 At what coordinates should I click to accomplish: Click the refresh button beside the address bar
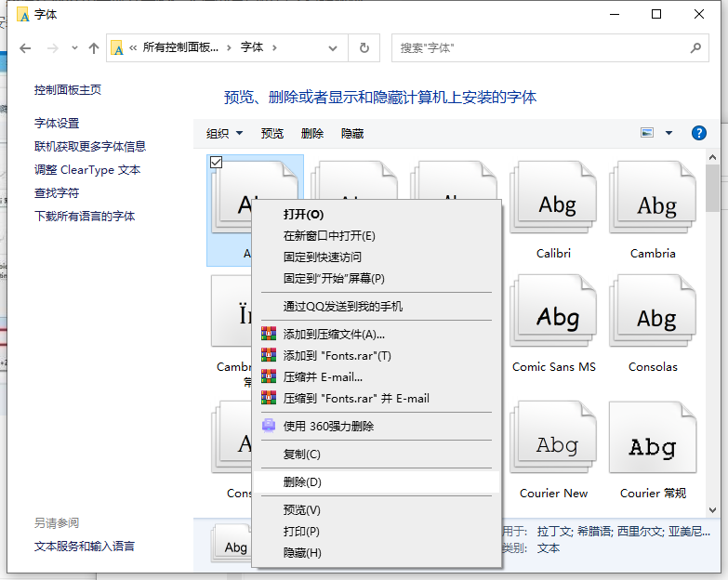coord(364,48)
